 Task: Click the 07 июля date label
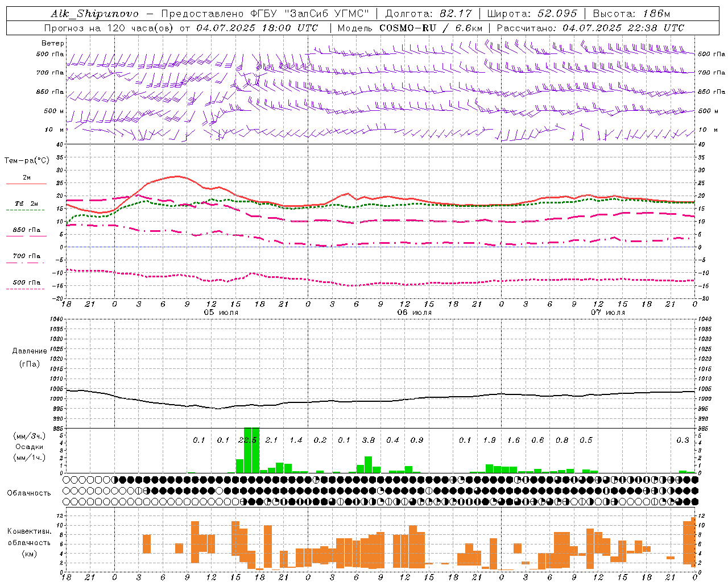point(608,313)
